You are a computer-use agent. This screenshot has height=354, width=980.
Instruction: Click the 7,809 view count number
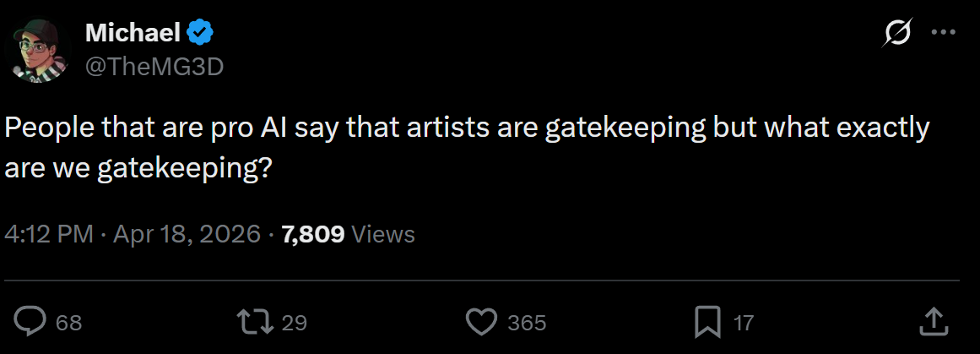pos(312,234)
